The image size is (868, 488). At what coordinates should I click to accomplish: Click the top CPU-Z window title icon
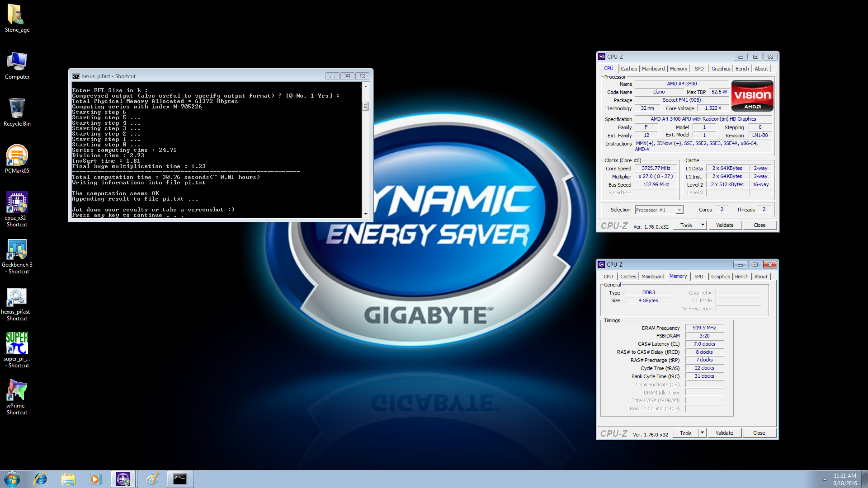[x=602, y=56]
